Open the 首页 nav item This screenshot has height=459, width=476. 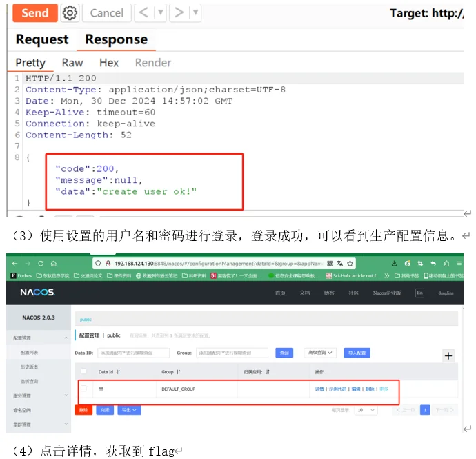[x=280, y=293]
